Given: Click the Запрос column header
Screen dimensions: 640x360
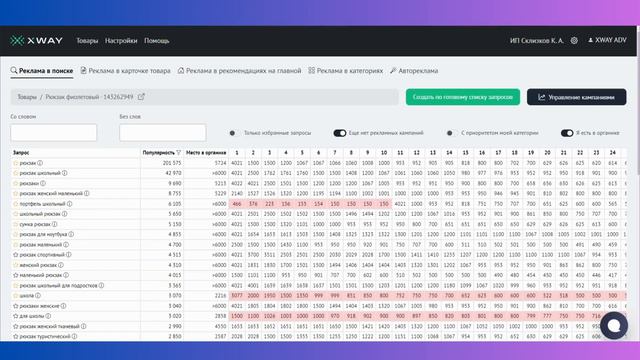Looking at the screenshot, I should click(21, 153).
